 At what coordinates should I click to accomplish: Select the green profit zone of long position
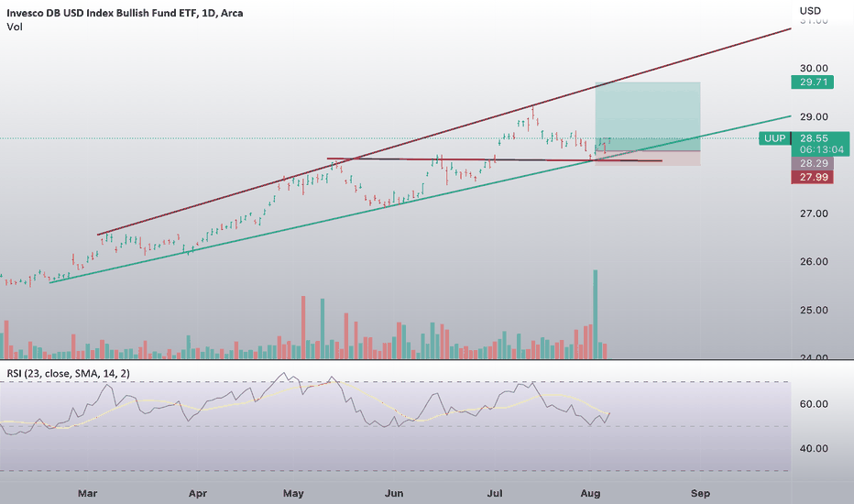[x=648, y=116]
